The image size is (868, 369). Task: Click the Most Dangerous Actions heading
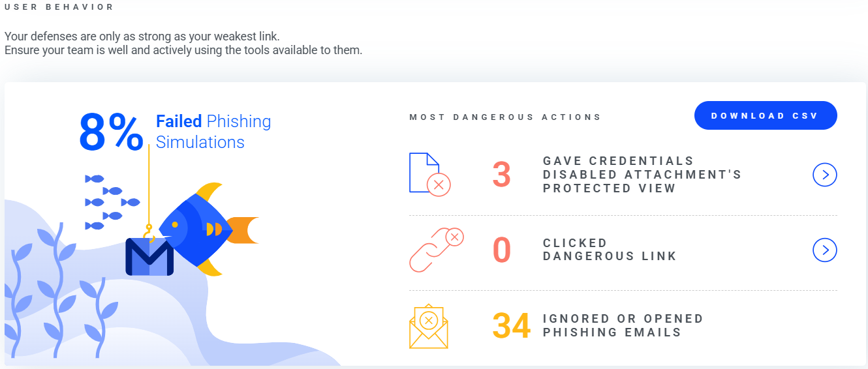tap(505, 117)
